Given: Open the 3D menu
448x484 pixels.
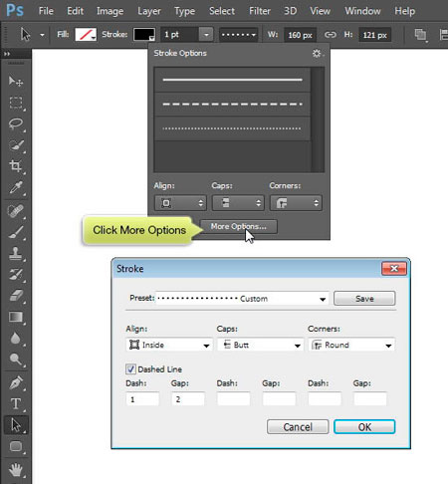Looking at the screenshot, I should pos(290,11).
